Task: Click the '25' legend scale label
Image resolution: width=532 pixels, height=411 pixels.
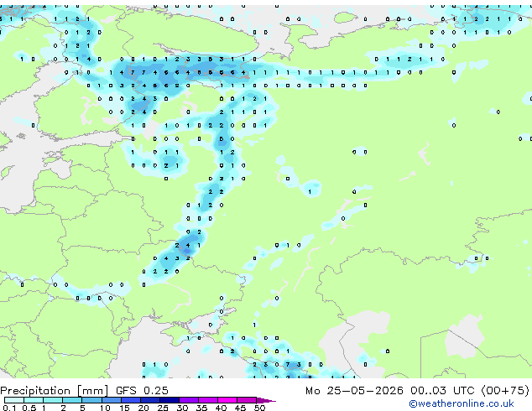Action: point(163,408)
